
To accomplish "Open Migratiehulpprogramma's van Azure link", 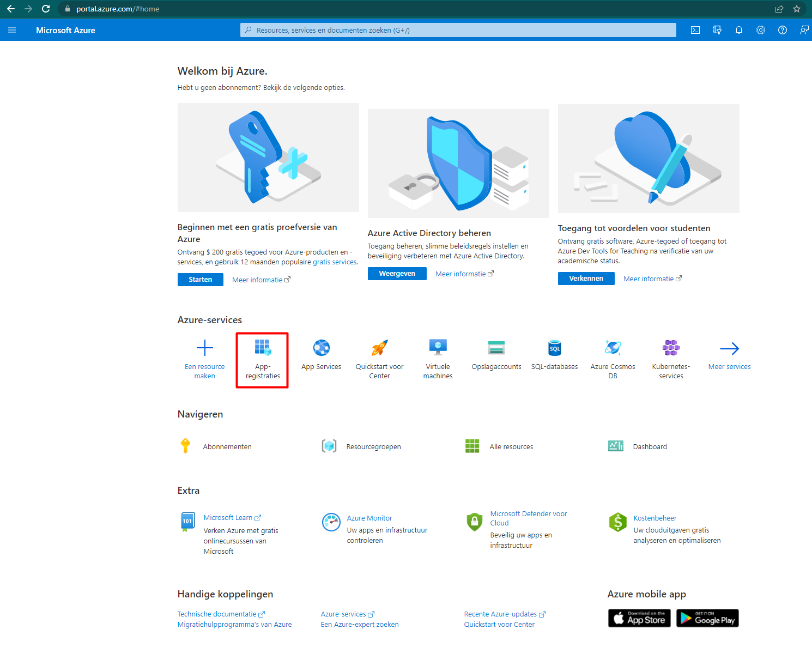I will [x=235, y=625].
